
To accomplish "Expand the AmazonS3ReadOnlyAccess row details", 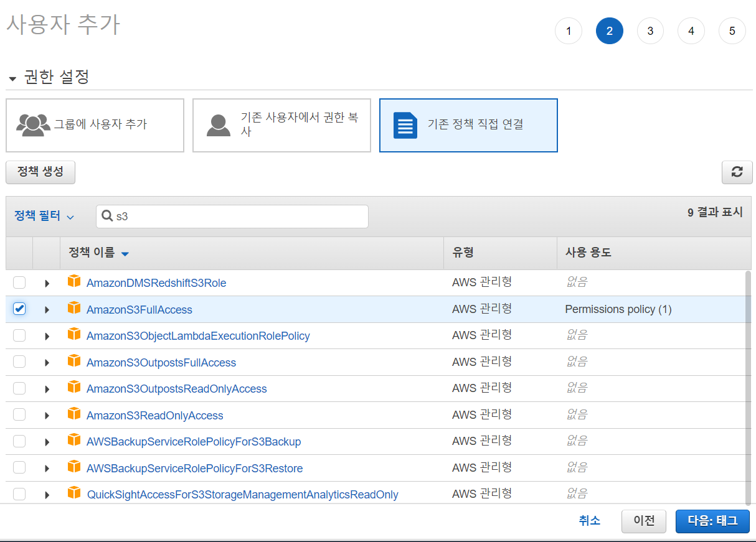I will click(x=47, y=416).
